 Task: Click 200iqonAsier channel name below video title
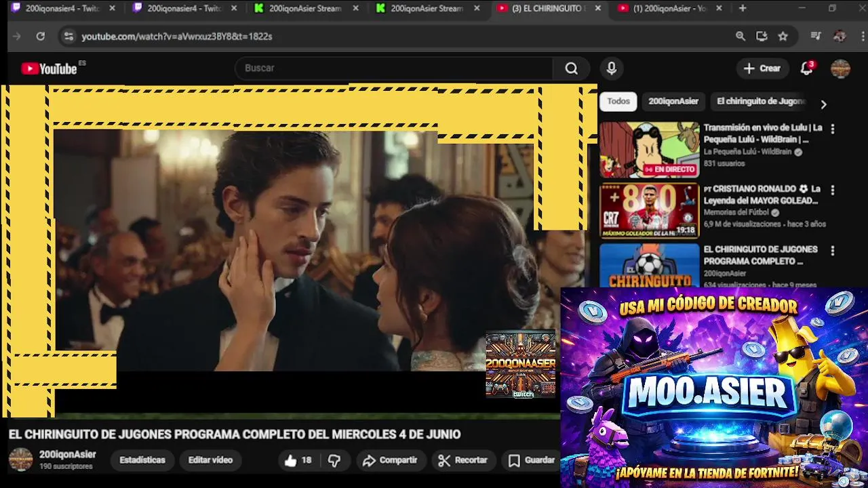point(68,455)
